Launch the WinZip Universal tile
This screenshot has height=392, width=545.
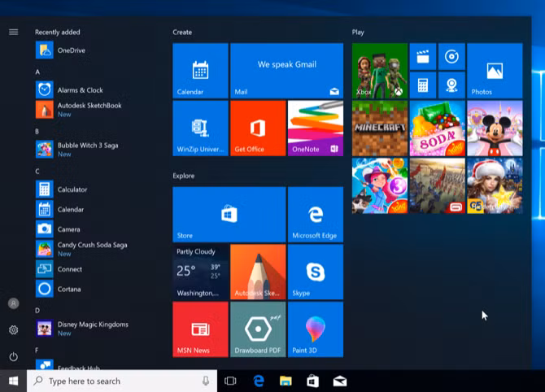pyautogui.click(x=201, y=128)
